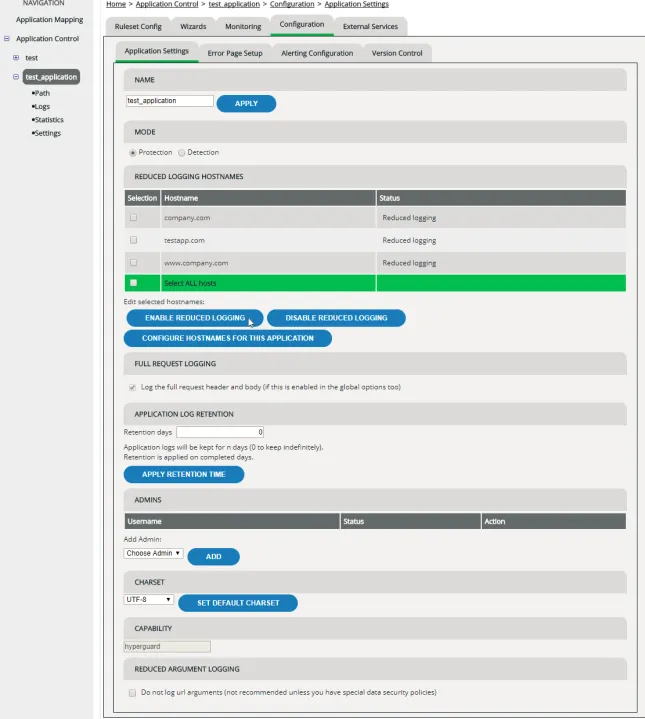Screen dimensions: 645x719
Task: Switch to Ruleset Config tab
Action: click(138, 27)
